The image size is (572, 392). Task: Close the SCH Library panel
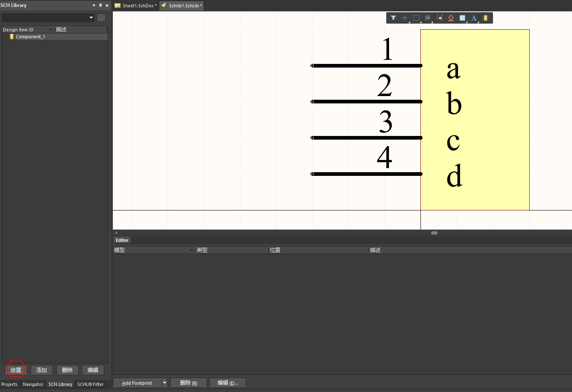(x=107, y=5)
